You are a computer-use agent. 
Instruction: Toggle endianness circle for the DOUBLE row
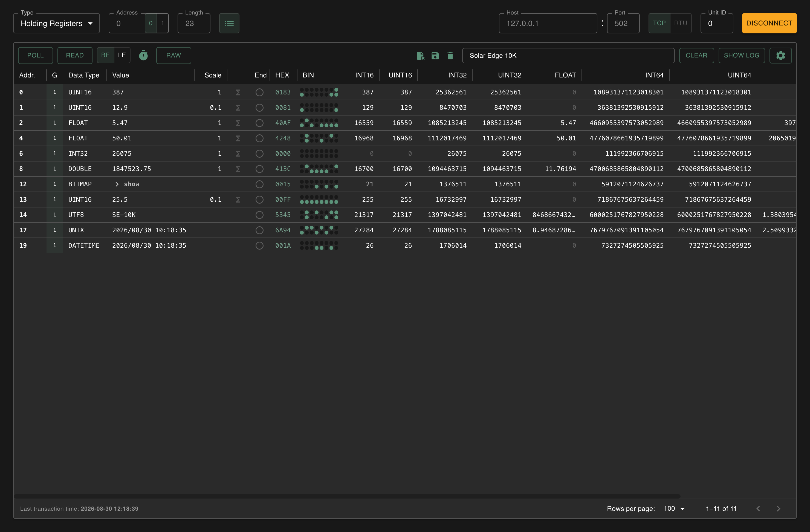coord(259,169)
